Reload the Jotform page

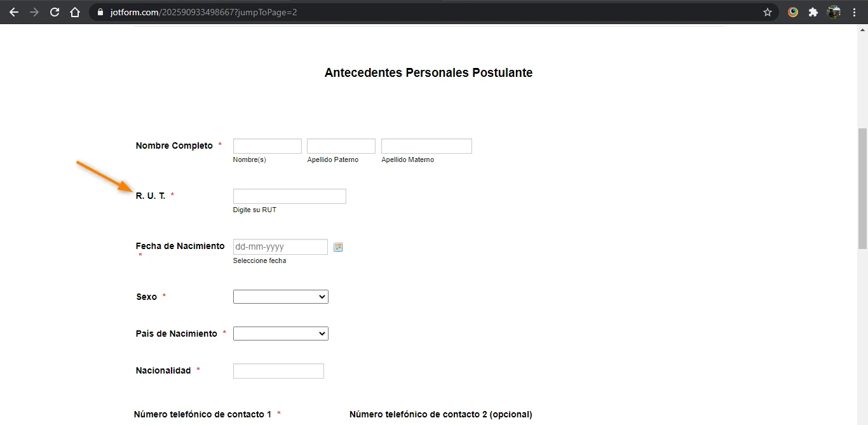(x=55, y=12)
